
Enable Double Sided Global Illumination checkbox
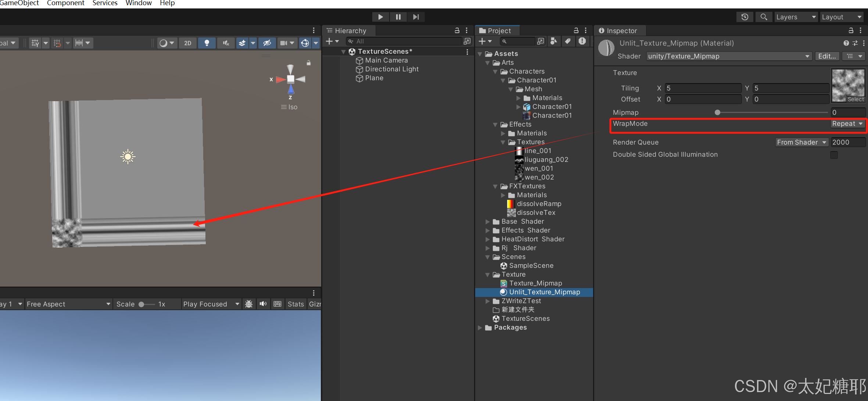(834, 155)
